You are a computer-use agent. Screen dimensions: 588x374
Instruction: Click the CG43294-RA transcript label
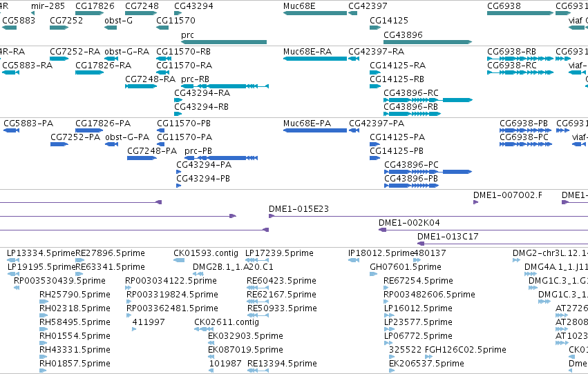click(x=202, y=93)
